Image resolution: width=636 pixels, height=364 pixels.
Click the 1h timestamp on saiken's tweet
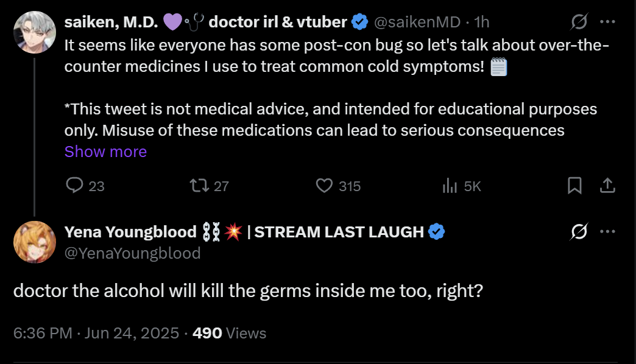point(481,23)
